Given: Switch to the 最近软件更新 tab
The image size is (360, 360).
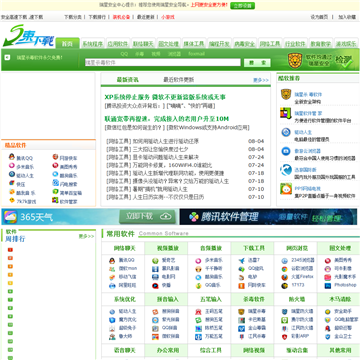Looking at the screenshot, I should click(x=178, y=80).
